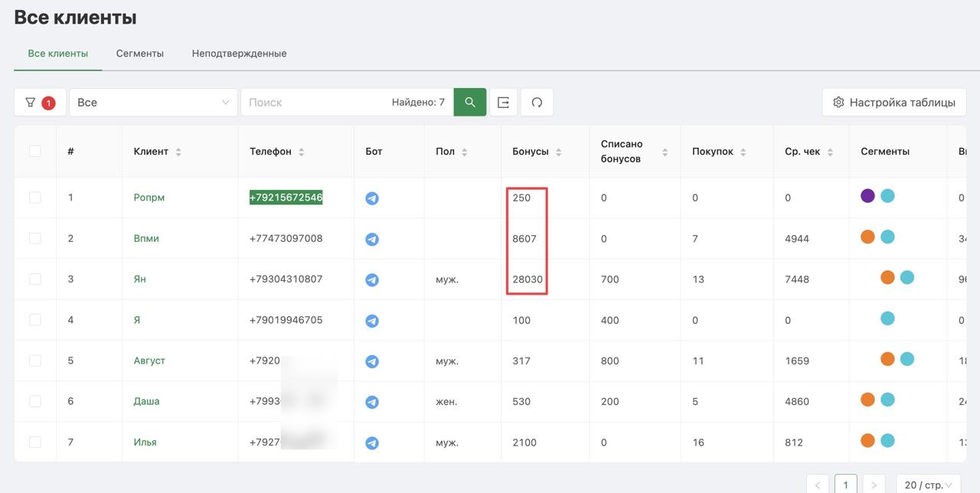The width and height of the screenshot is (980, 493).
Task: Open Telegram bot icon for Август
Action: pyautogui.click(x=372, y=361)
